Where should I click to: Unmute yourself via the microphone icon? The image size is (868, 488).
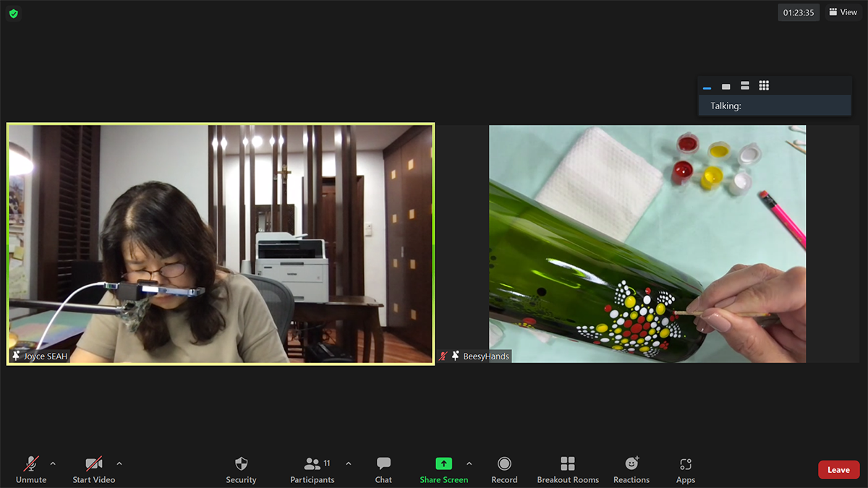(30, 464)
